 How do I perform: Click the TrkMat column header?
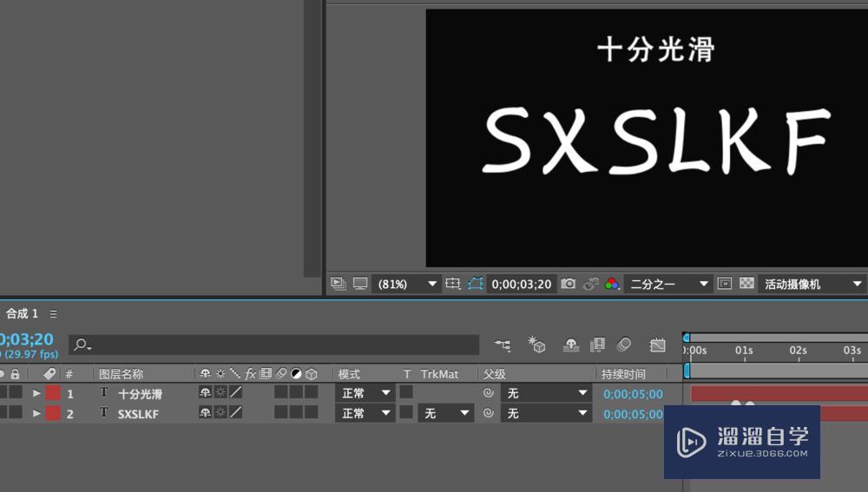point(439,374)
